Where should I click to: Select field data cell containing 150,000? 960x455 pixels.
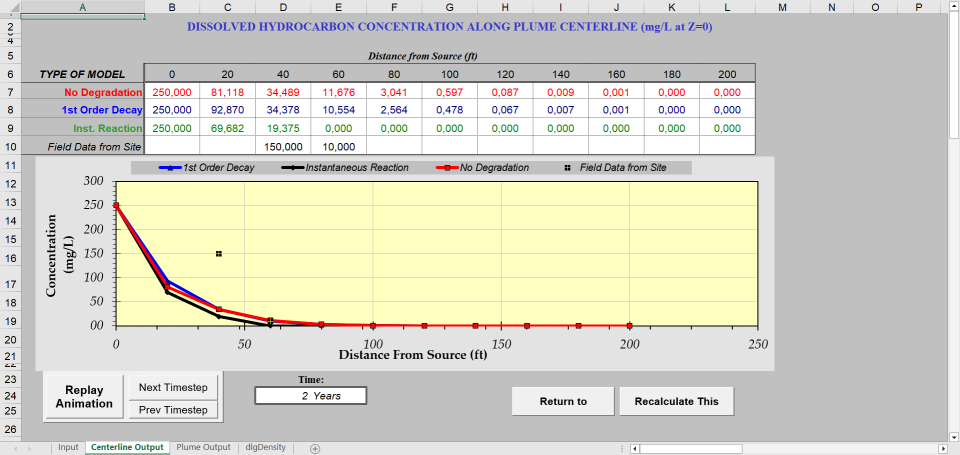click(x=282, y=146)
